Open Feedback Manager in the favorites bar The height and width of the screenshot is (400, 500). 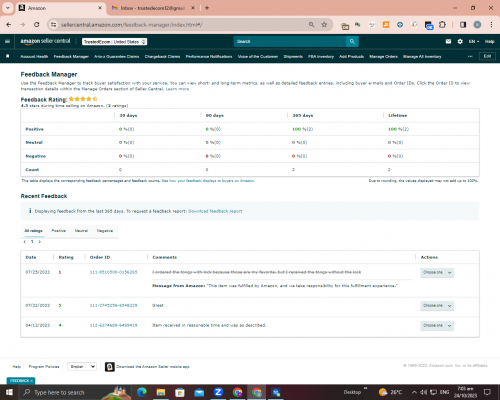point(71,56)
